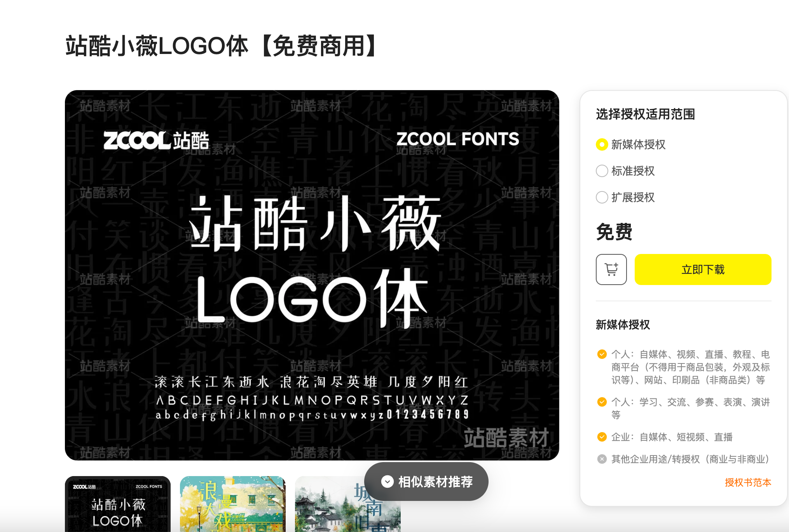Add font to cart with cart icon
This screenshot has width=789, height=532.
click(x=611, y=269)
